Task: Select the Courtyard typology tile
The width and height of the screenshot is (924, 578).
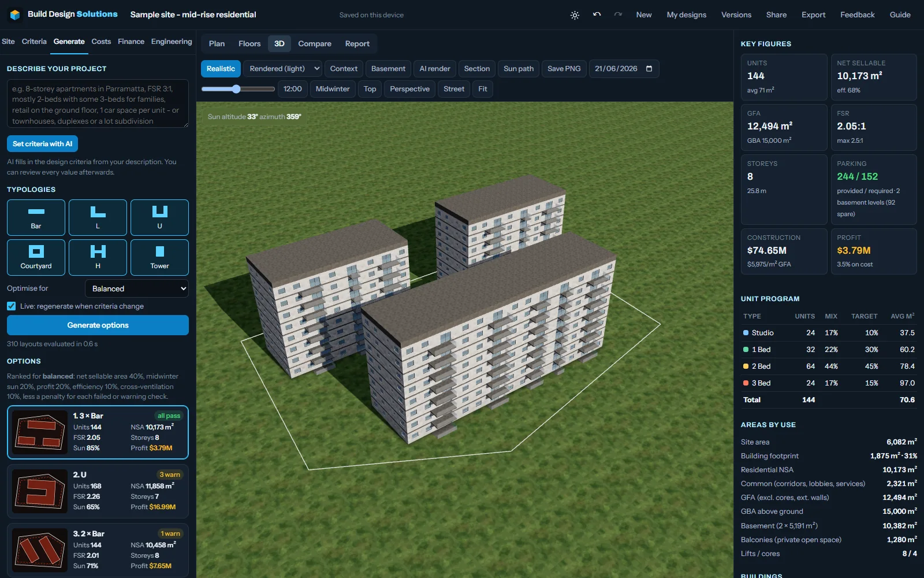Action: (x=36, y=257)
